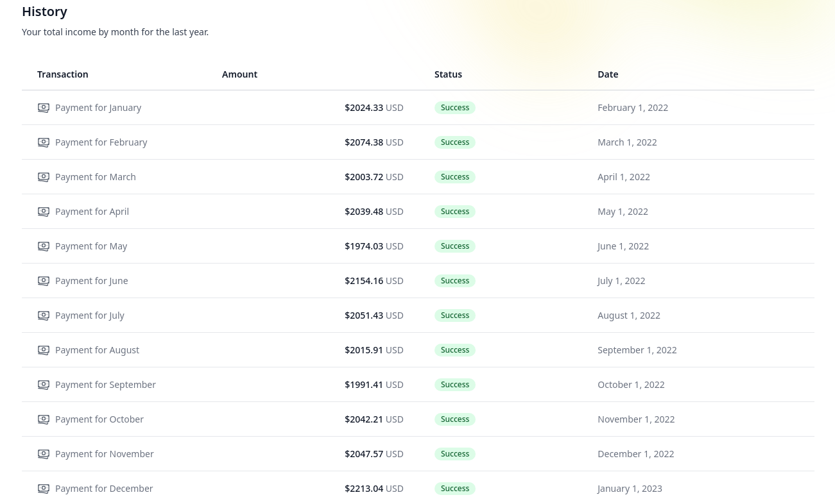Click the cash icon beside Payment for July

44,315
